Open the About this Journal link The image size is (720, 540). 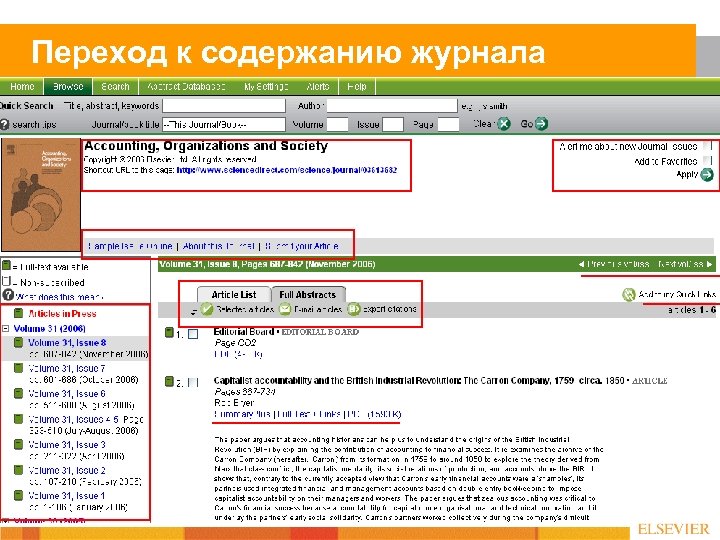[219, 246]
